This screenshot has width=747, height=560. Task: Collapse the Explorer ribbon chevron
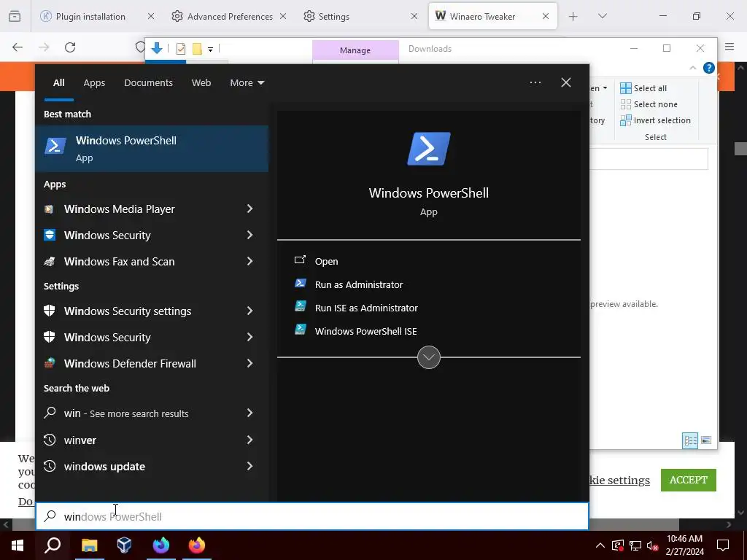(693, 68)
